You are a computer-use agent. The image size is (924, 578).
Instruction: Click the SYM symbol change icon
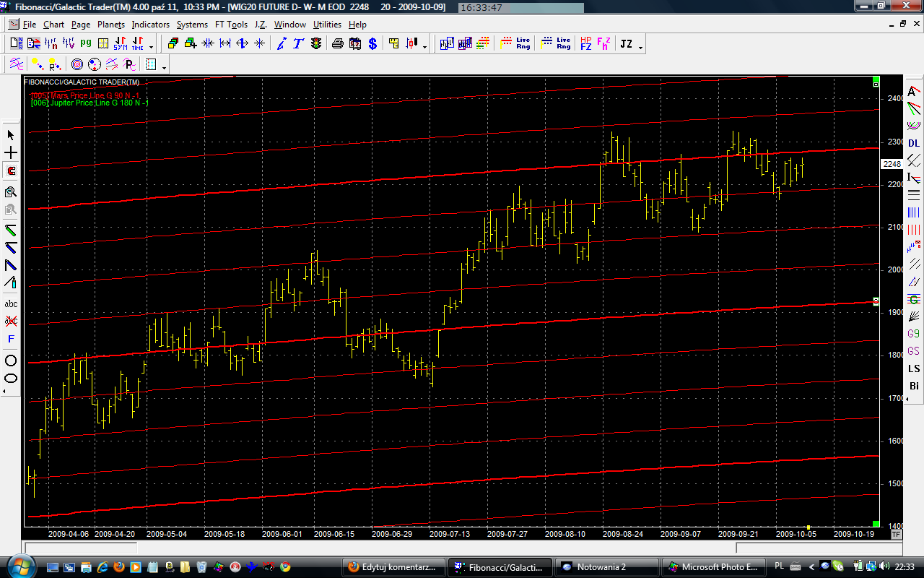point(120,44)
